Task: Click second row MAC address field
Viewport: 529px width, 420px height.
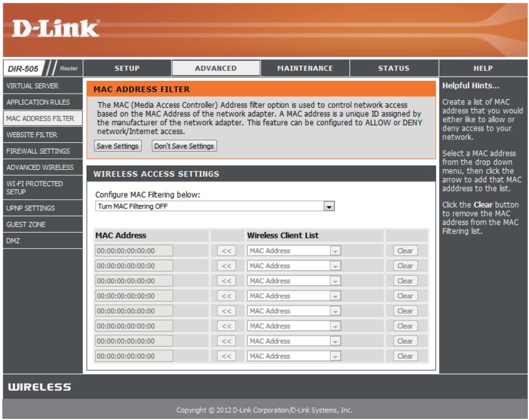Action: click(x=134, y=266)
